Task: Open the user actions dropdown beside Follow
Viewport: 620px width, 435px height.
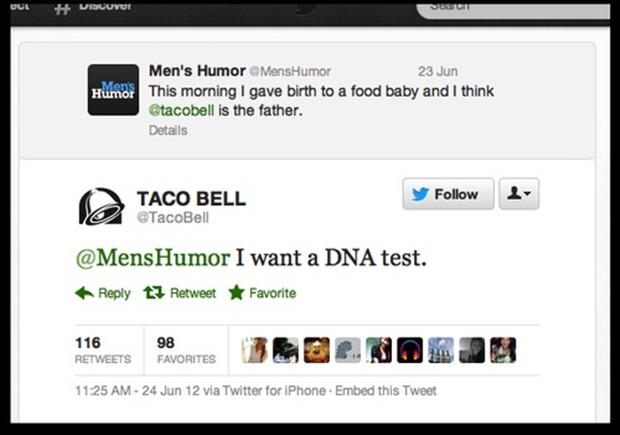Action: (x=518, y=194)
